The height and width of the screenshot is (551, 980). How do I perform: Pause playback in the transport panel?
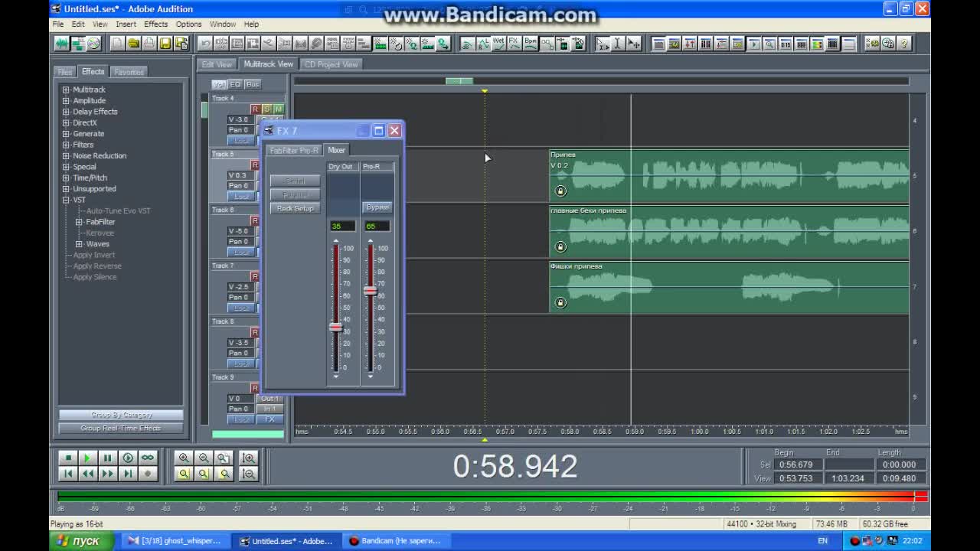coord(108,458)
